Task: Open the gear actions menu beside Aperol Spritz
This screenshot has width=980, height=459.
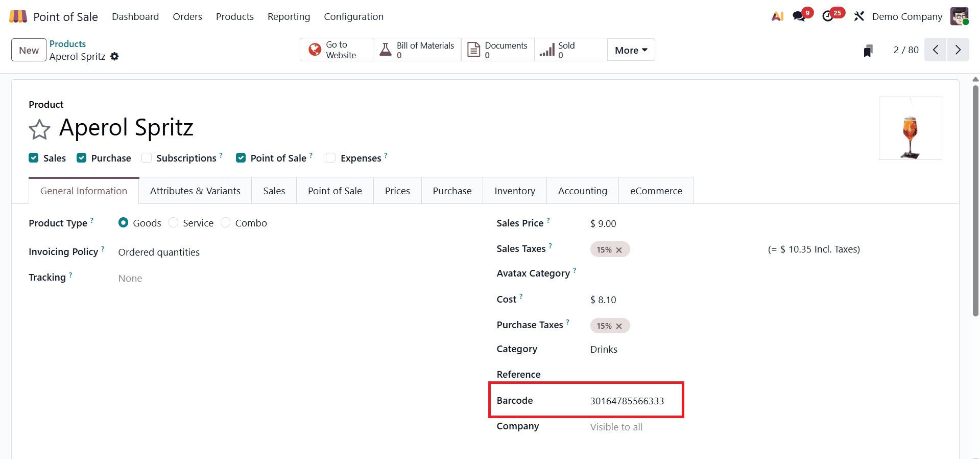Action: (114, 57)
